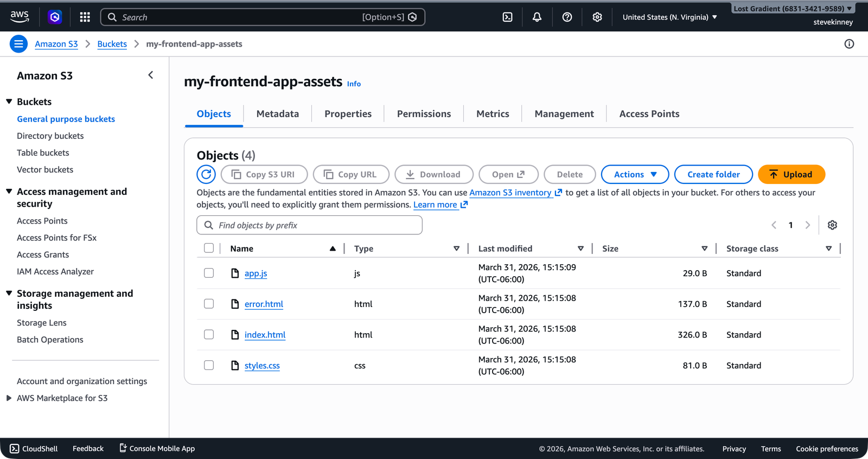Open Storage Lens in sidebar
The width and height of the screenshot is (868, 459).
tap(42, 323)
